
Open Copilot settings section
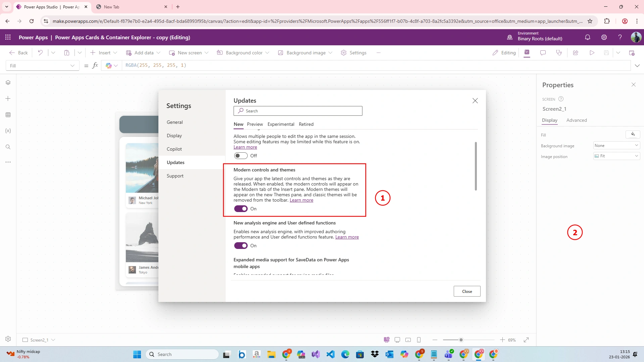coord(175,149)
